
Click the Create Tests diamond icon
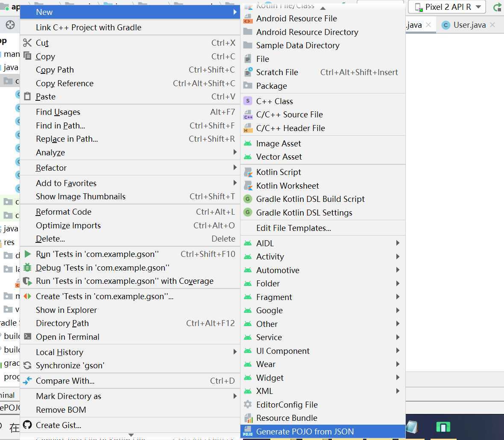[27, 296]
